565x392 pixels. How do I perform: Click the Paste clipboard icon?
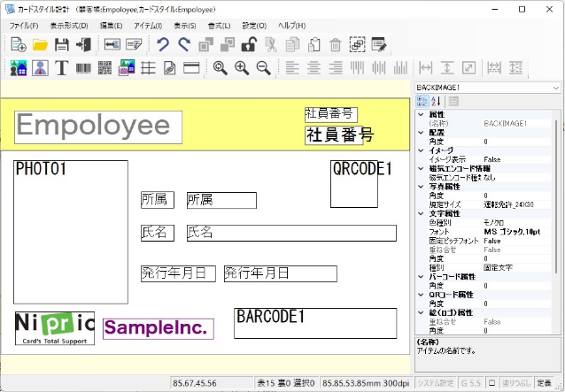pos(313,44)
